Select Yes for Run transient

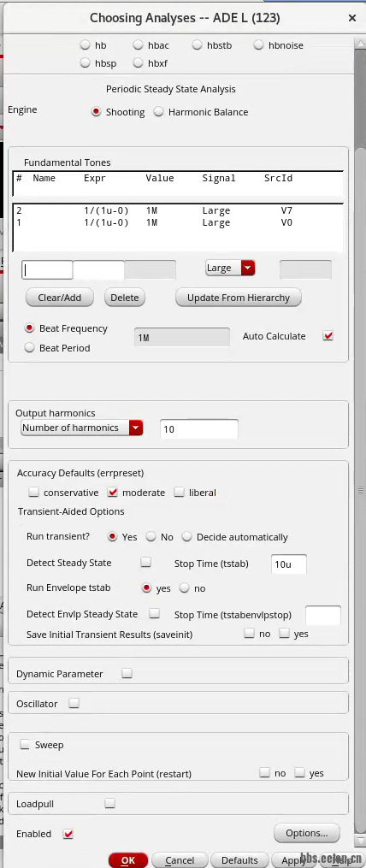point(113,537)
